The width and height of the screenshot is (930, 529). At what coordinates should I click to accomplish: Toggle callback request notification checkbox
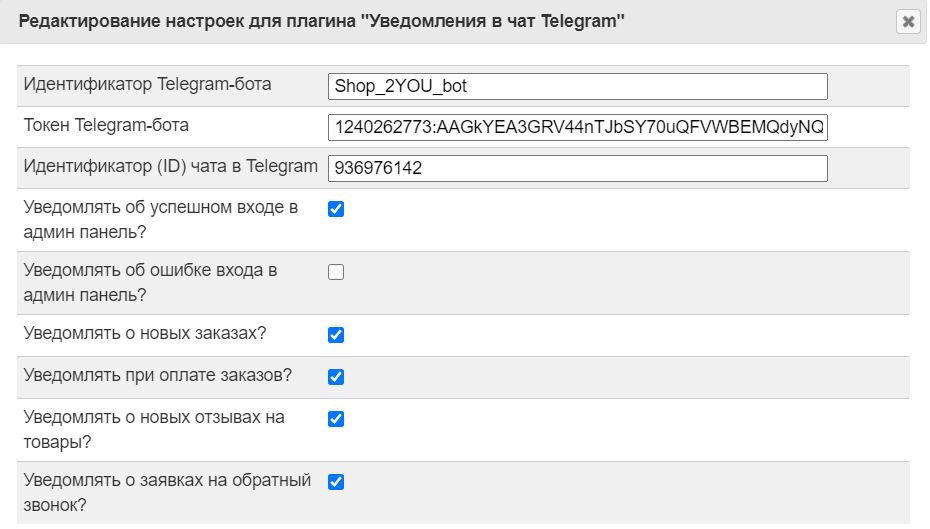(336, 482)
